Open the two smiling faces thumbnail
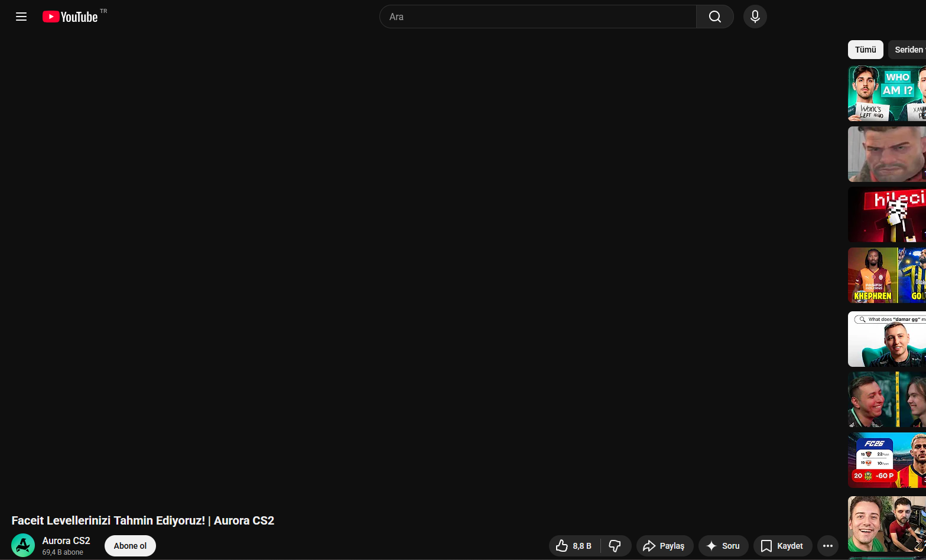The height and width of the screenshot is (560, 926). pyautogui.click(x=887, y=400)
